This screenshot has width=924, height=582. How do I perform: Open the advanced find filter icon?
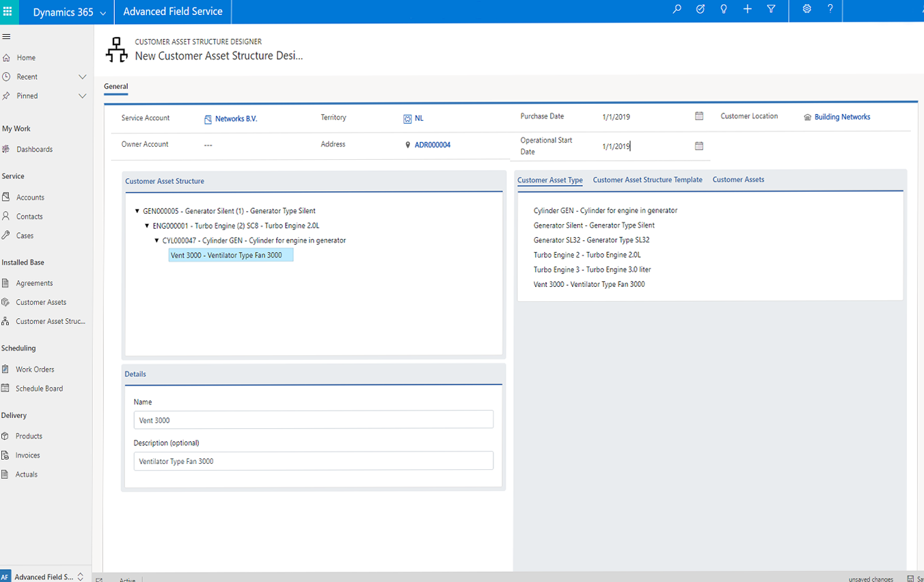click(771, 10)
